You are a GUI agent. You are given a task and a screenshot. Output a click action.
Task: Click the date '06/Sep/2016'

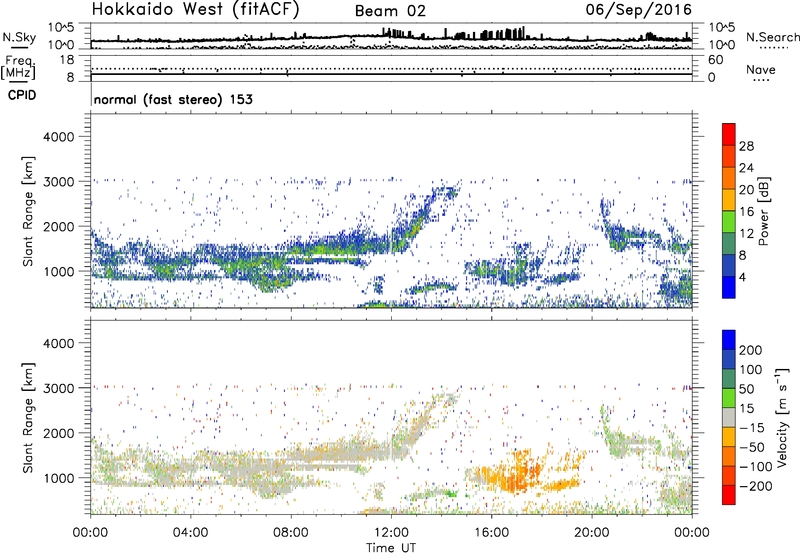pos(638,10)
